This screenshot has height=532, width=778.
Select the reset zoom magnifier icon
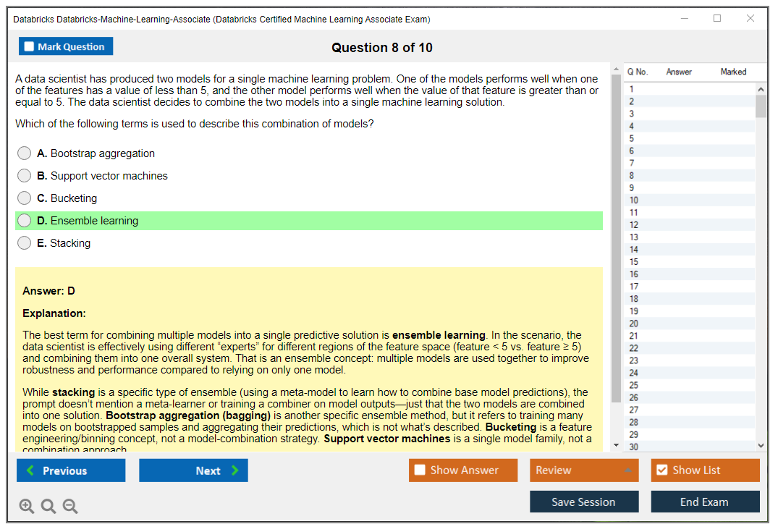(x=48, y=506)
